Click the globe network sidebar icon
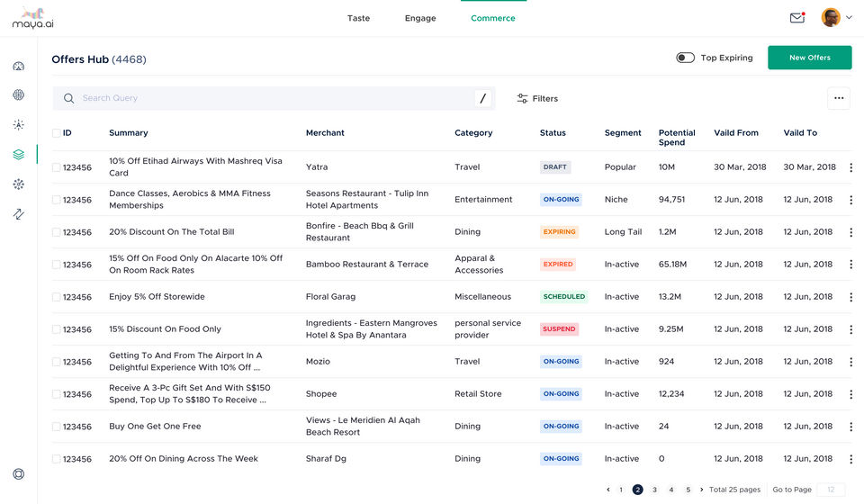This screenshot has height=504, width=864. (19, 94)
